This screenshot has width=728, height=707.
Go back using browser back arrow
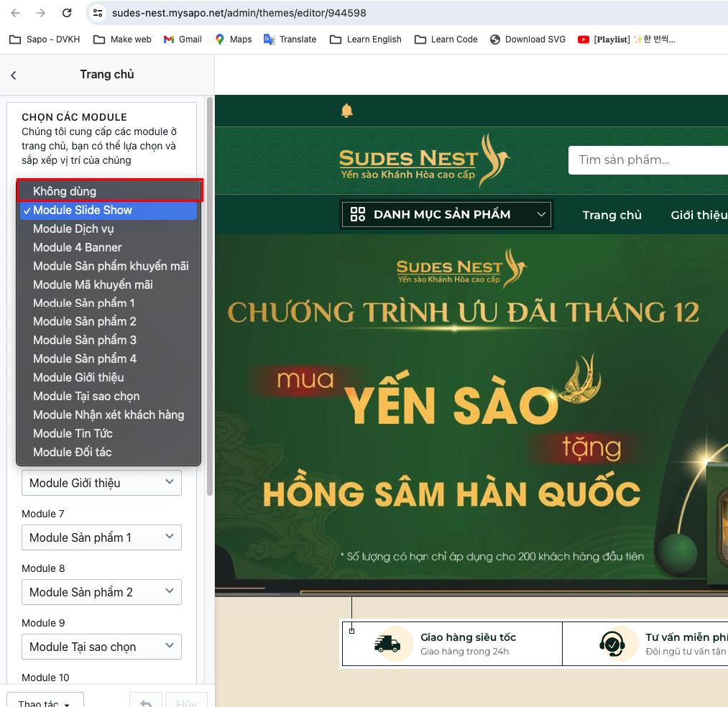coord(15,13)
